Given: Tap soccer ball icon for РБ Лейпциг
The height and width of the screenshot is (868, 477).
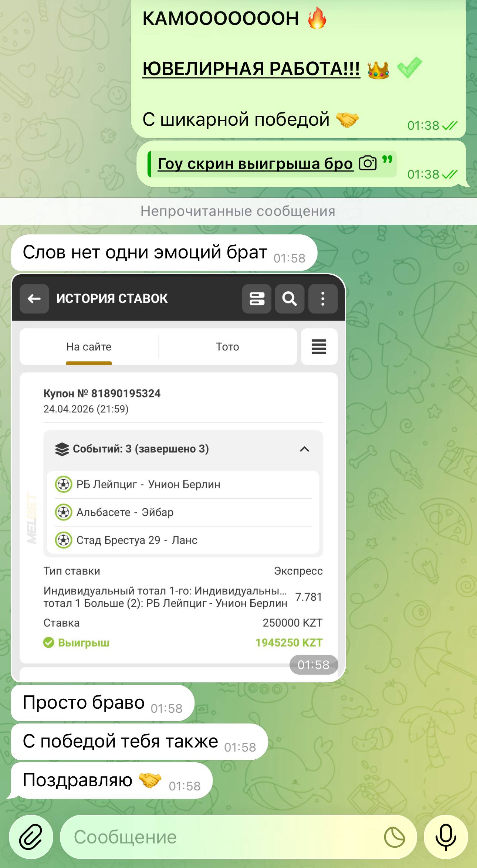Looking at the screenshot, I should 63,484.
